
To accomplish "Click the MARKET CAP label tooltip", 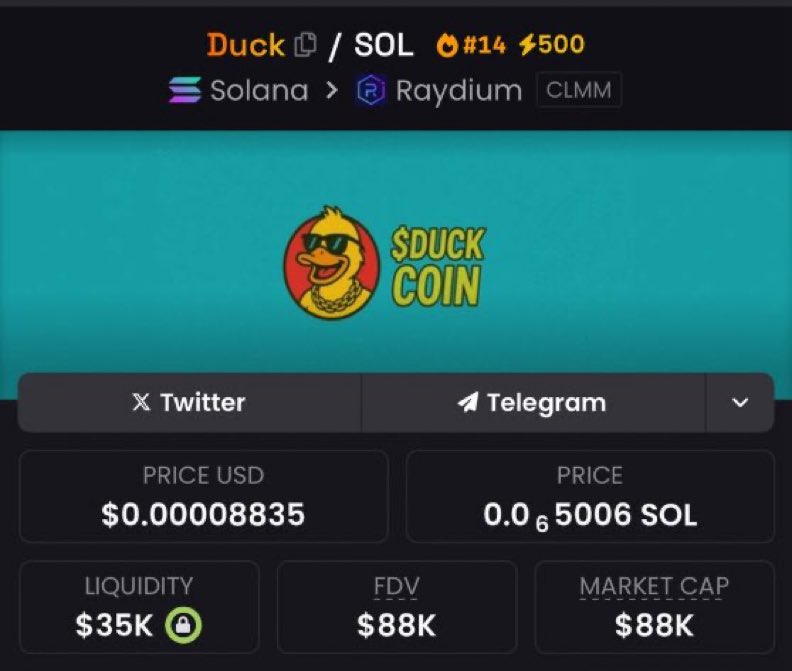I will pos(654,587).
